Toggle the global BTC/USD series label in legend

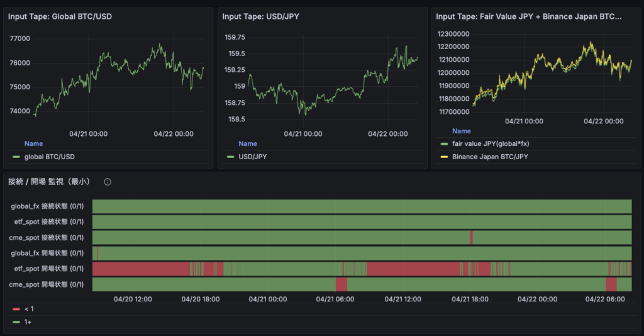(49, 157)
